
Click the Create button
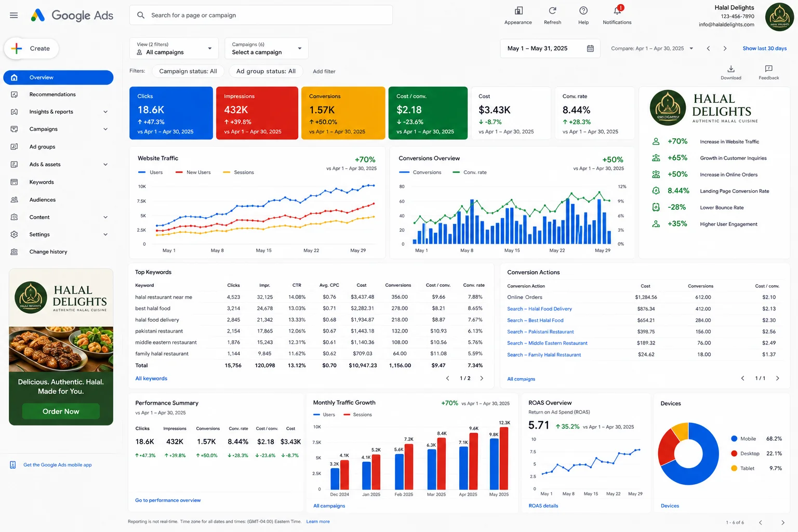31,48
